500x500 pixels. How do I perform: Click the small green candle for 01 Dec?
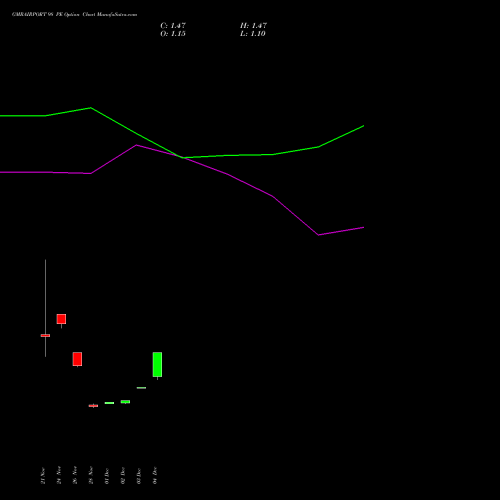[x=109, y=403]
